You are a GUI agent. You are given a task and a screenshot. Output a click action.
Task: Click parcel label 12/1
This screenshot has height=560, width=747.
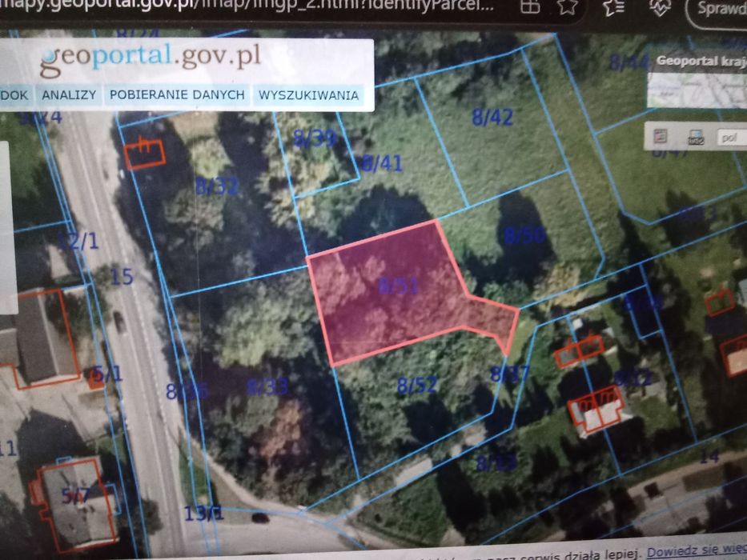click(78, 241)
